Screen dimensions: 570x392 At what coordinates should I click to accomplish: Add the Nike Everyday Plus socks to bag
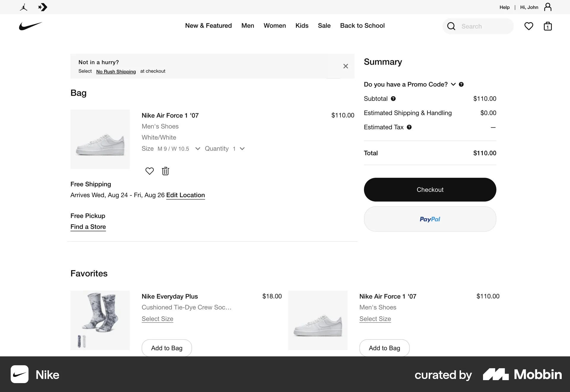(167, 348)
